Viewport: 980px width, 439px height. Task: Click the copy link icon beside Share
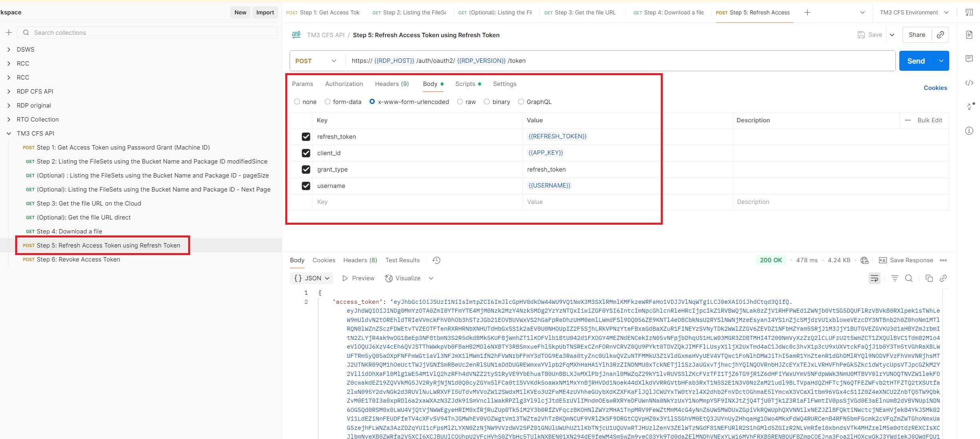[940, 35]
